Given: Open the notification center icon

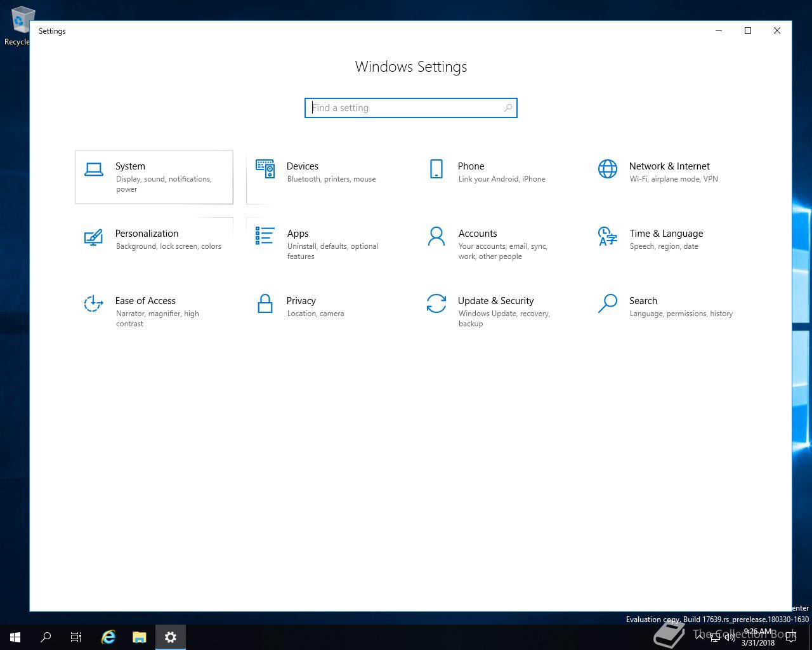Looking at the screenshot, I should 792,637.
